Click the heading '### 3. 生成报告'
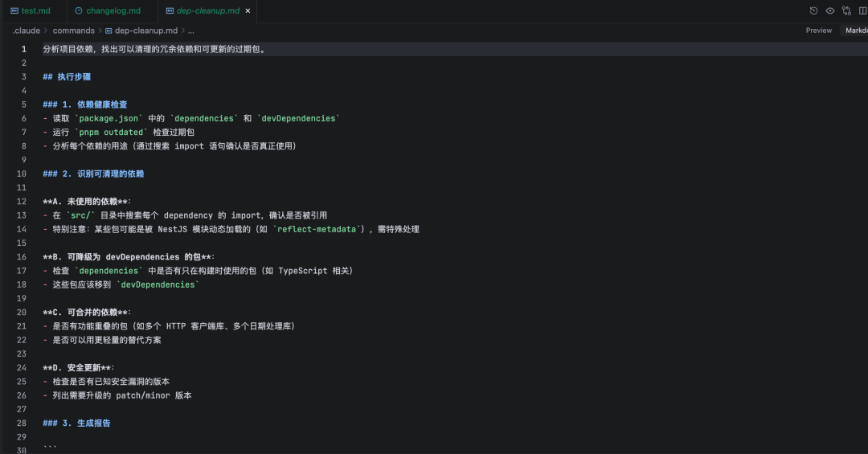This screenshot has height=454, width=868. tap(76, 423)
